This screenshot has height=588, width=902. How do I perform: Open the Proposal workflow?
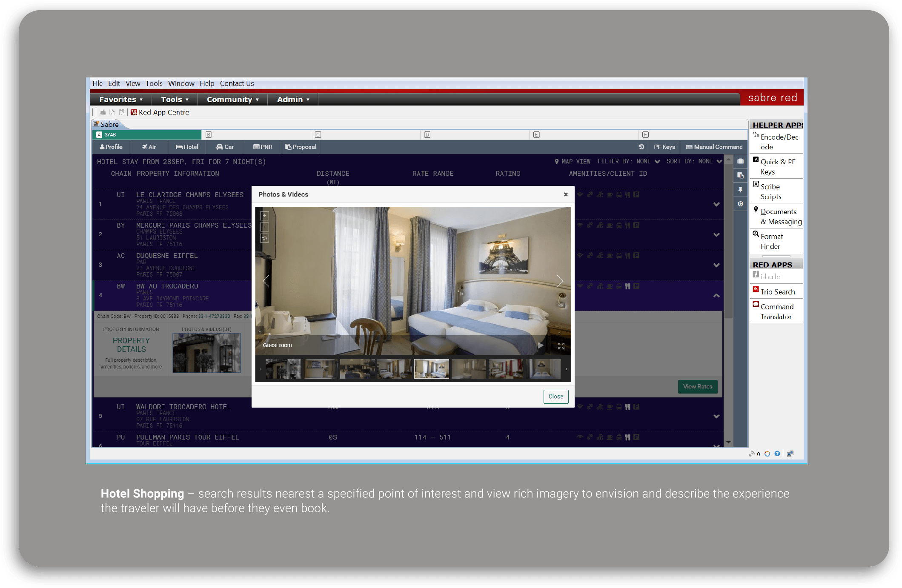coord(301,147)
